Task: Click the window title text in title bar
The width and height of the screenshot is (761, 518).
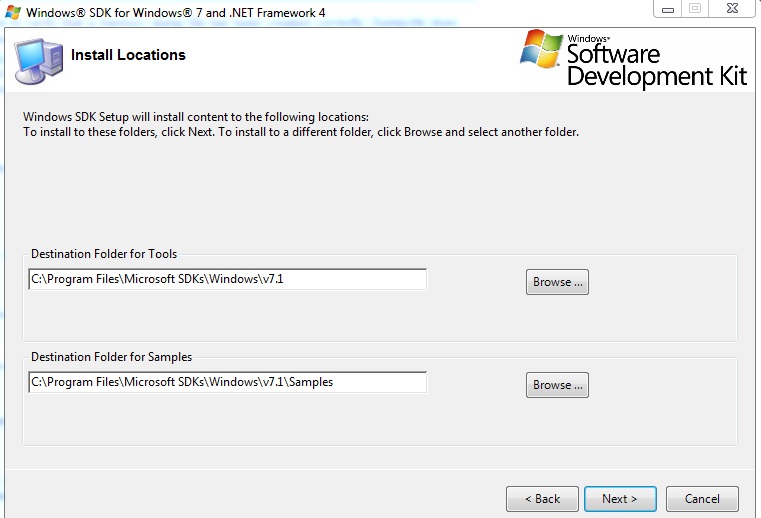Action: tap(176, 13)
